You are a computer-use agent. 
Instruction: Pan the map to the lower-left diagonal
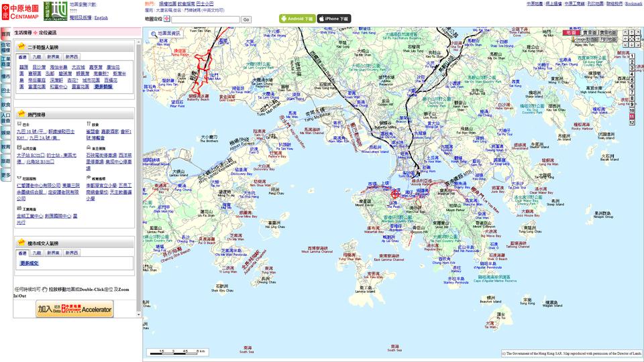tap(625, 45)
